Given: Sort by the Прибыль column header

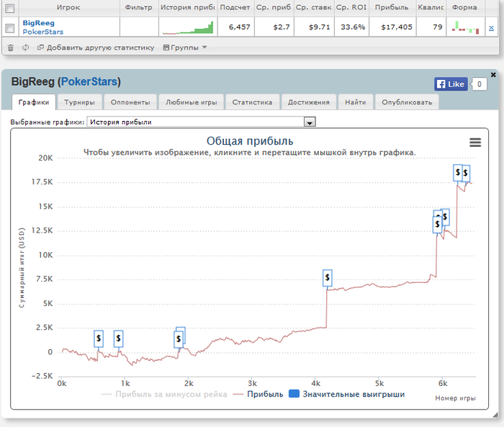Looking at the screenshot, I should [392, 7].
